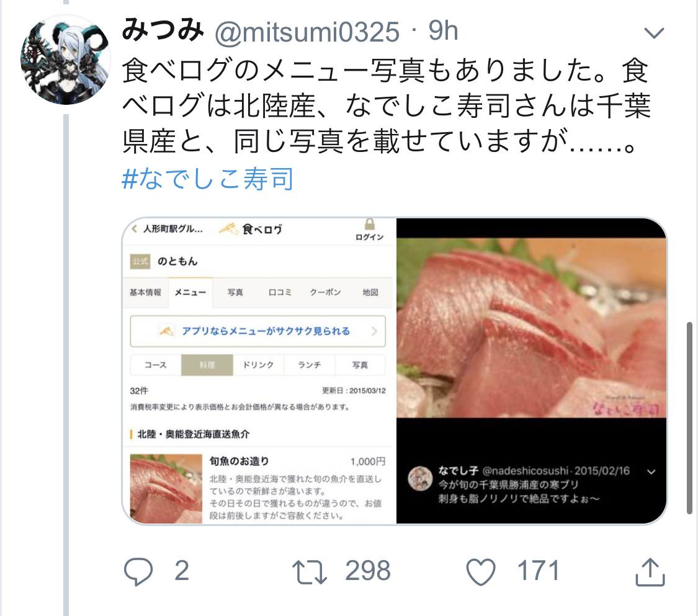Expand the embedded なでし子 tweet chevron
The height and width of the screenshot is (616, 698).
(651, 472)
